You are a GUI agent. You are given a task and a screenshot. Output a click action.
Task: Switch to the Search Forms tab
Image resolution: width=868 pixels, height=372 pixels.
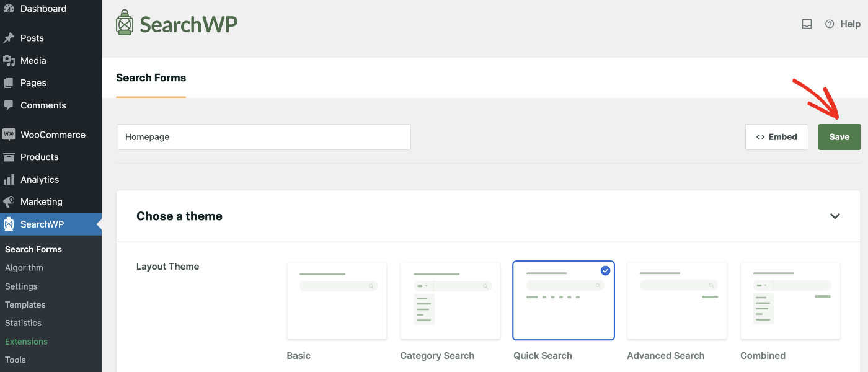(151, 77)
